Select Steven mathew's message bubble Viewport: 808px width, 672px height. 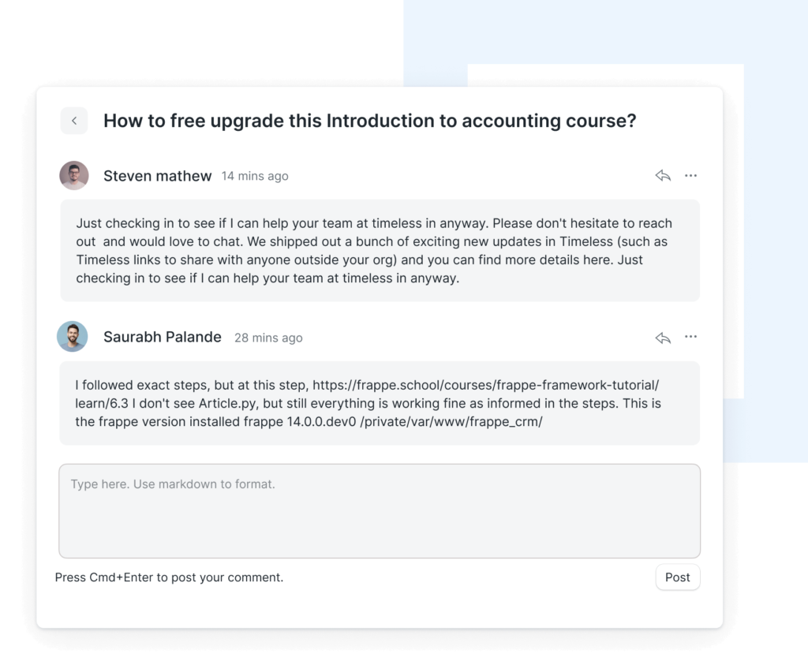pos(380,250)
